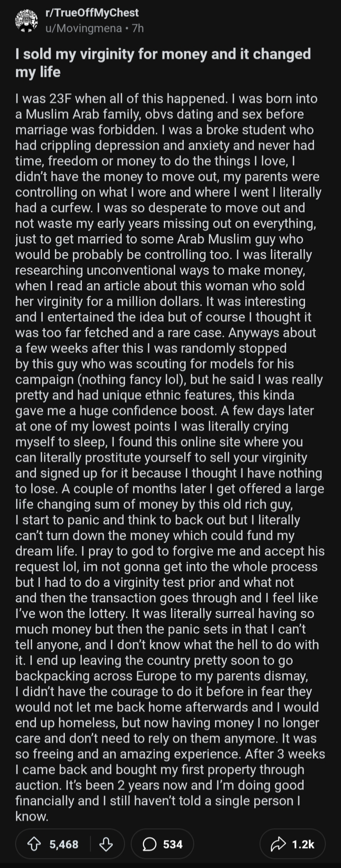Open the 534 comments count
The image size is (341, 868).
tap(173, 844)
